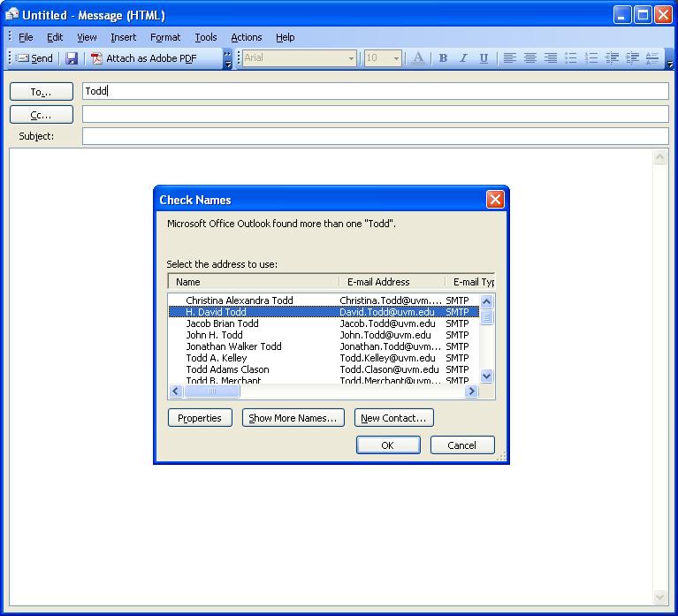This screenshot has width=678, height=616.
Task: Open the View menu
Action: [87, 37]
